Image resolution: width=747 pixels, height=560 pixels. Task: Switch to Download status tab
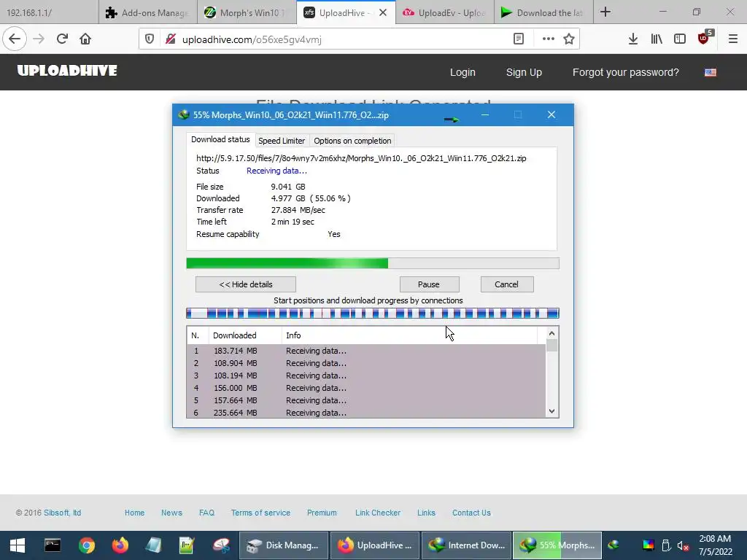[220, 139]
